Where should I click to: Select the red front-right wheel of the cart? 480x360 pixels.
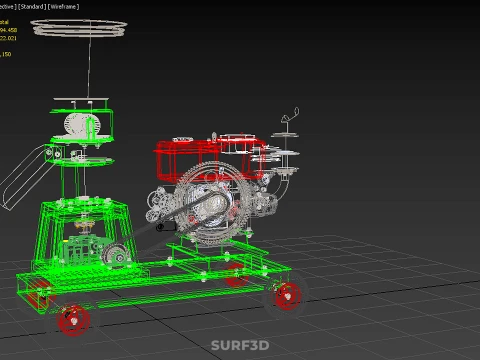tap(287, 296)
